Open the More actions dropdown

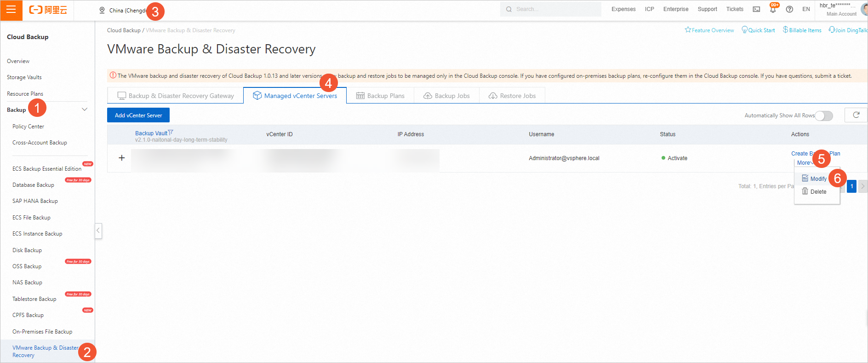tap(805, 163)
